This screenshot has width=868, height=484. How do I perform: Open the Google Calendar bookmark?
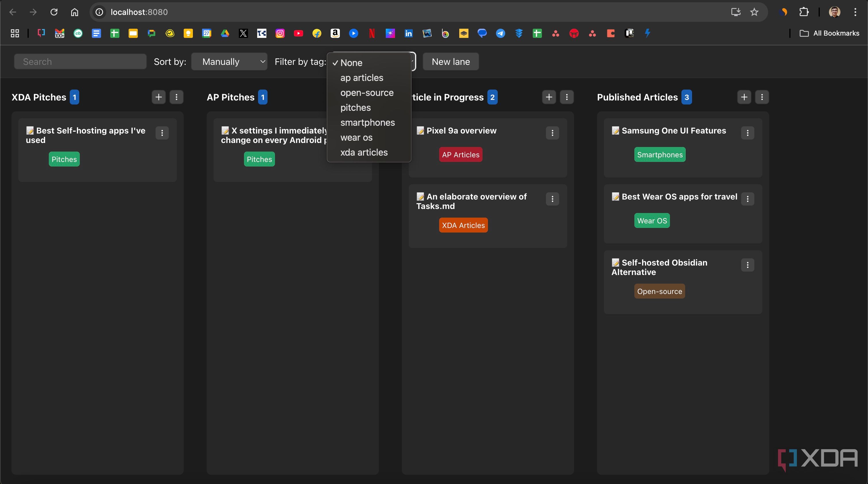(207, 33)
